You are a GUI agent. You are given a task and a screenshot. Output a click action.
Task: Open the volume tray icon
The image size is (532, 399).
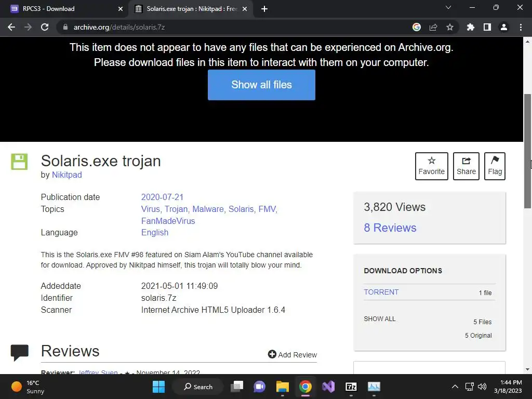tap(482, 387)
